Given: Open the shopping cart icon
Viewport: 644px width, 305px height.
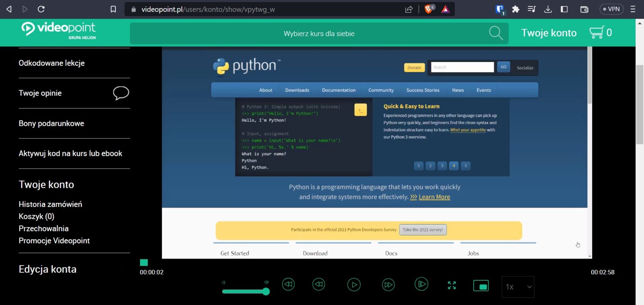Looking at the screenshot, I should 596,32.
